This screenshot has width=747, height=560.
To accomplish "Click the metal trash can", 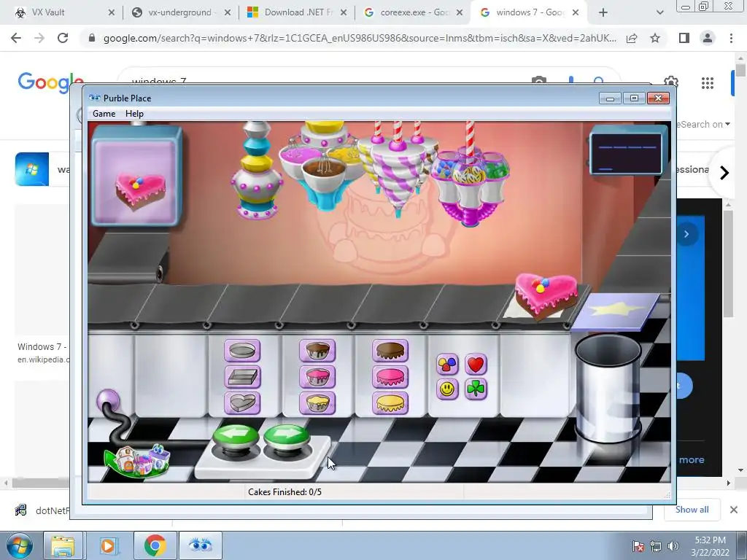I will [x=608, y=388].
